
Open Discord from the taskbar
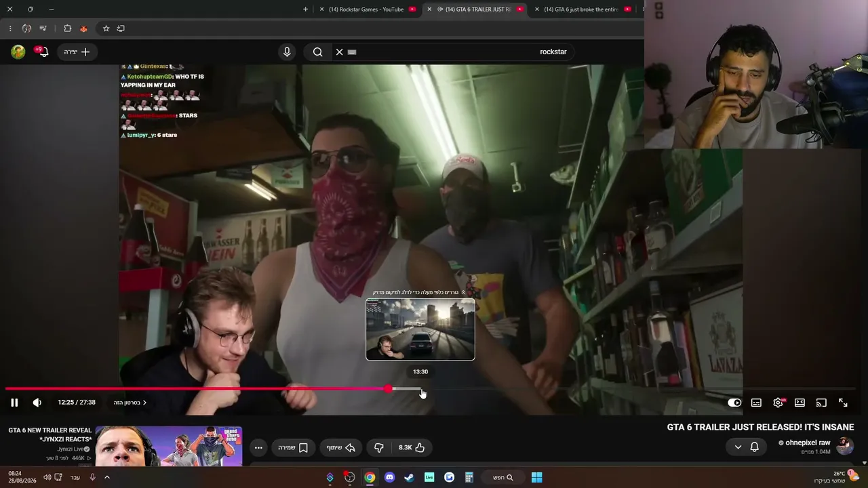(389, 477)
